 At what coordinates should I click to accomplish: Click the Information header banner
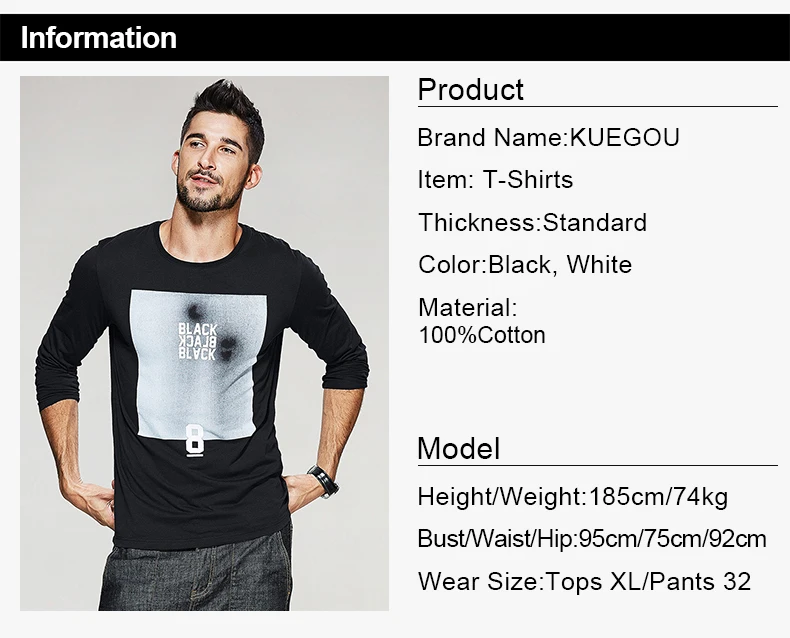[395, 38]
